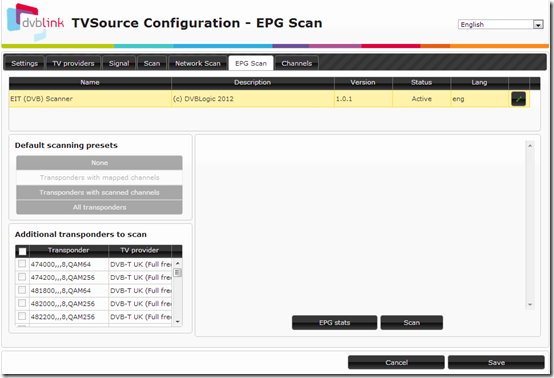
Task: Click the Version column header
Action: pos(363,82)
